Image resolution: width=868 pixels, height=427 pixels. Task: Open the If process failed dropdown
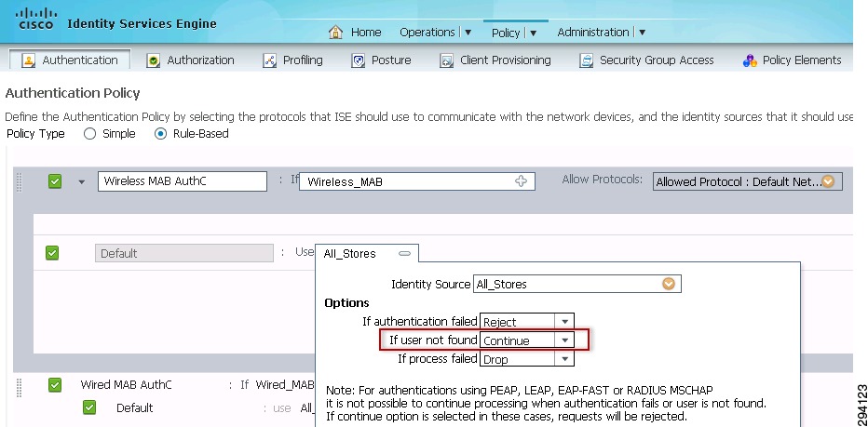[x=564, y=359]
